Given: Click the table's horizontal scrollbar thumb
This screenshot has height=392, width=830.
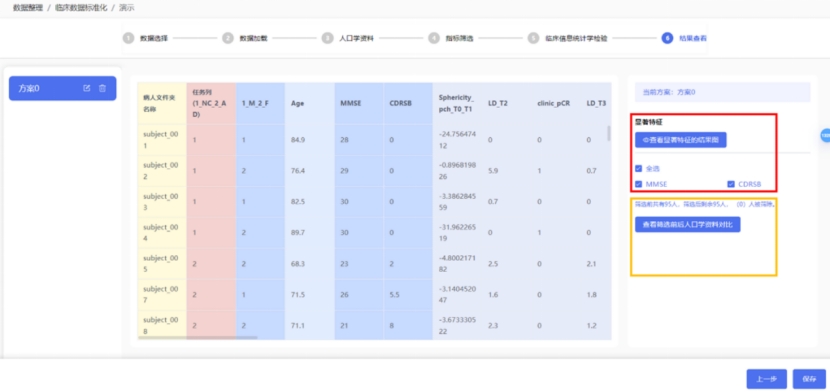Looking at the screenshot, I should 197,337.
